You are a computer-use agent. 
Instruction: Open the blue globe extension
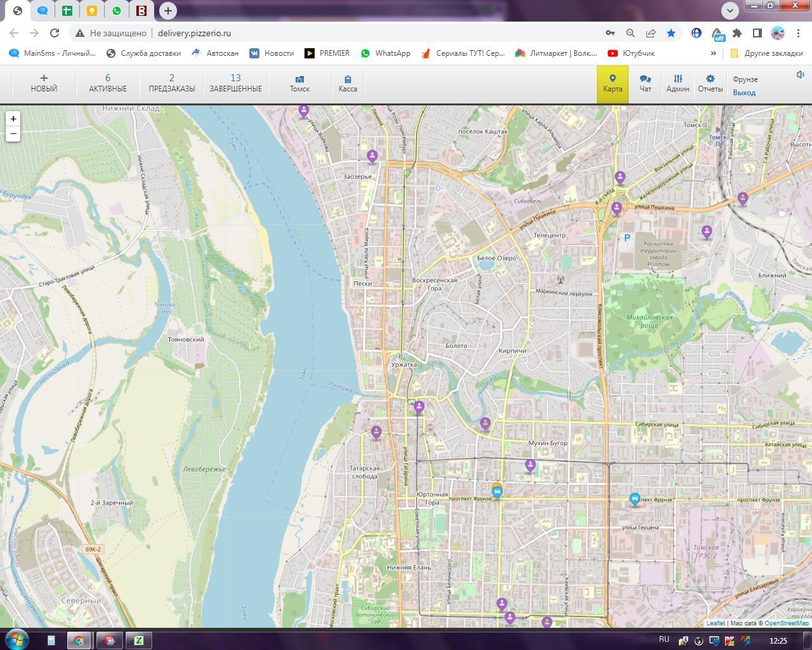coord(697,33)
